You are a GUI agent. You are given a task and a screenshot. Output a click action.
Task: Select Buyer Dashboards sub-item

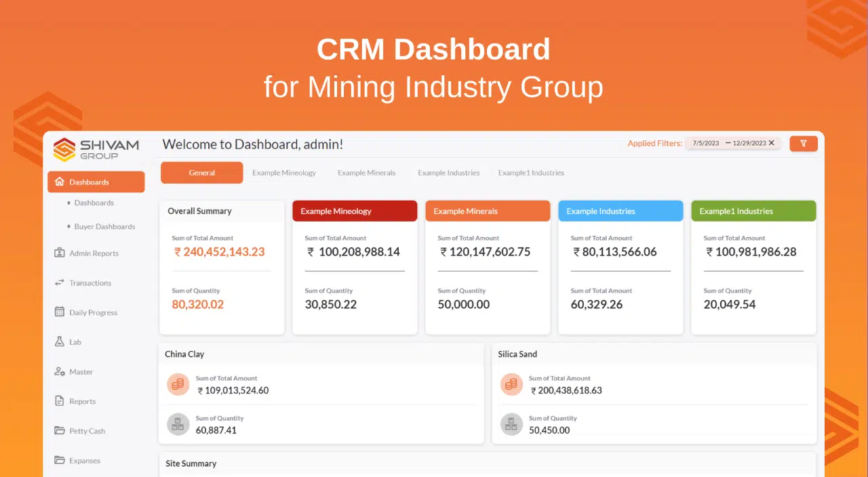104,226
